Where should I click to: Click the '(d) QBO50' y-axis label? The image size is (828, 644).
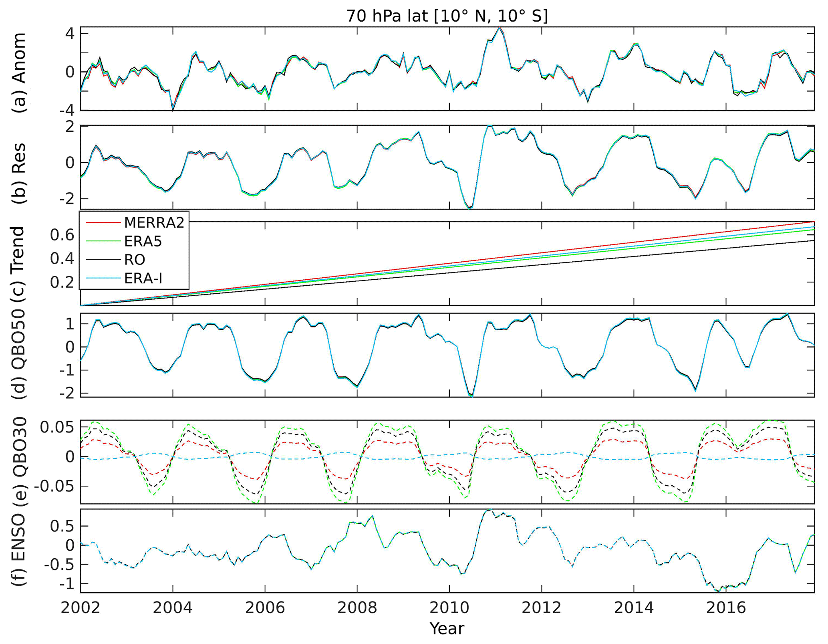tap(19, 353)
